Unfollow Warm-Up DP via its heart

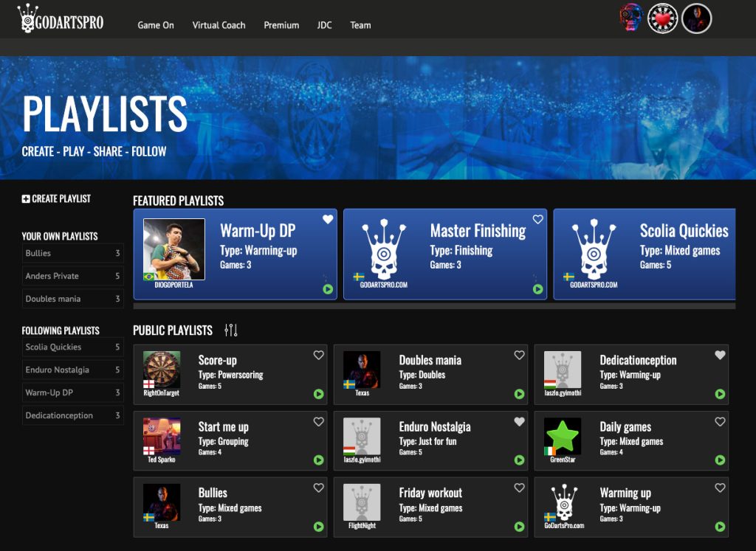(x=328, y=219)
